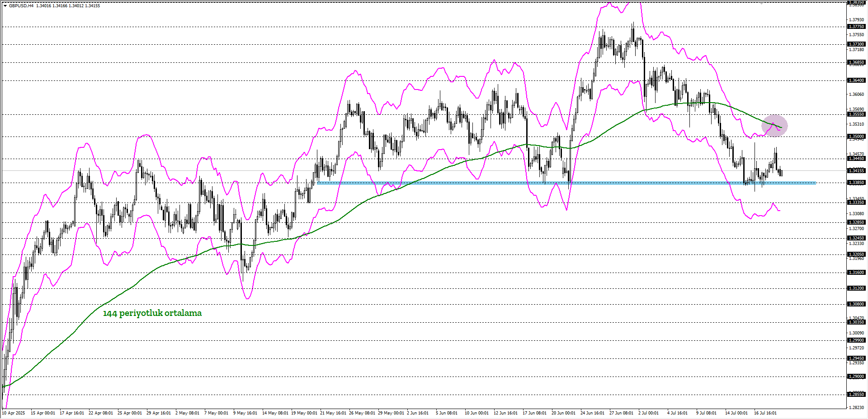
Task: Open the chart menu arrow beside GBPUSD,H4
Action: coord(5,6)
